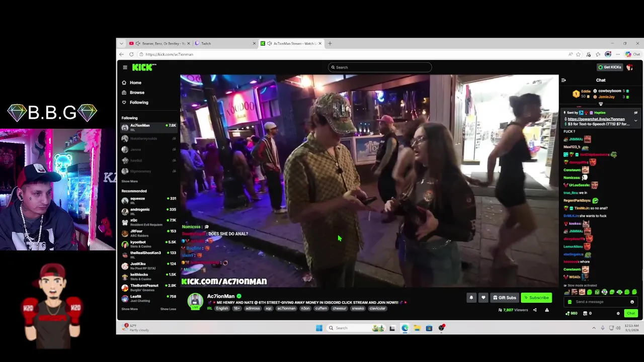Viewport: 644px width, 362px height.
Task: Click the Windows taskbar search box
Action: [x=356, y=328]
